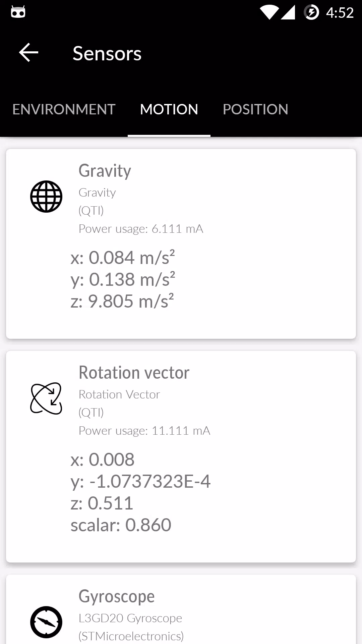362x644 pixels.
Task: Select the MOTION tab
Action: point(169,109)
